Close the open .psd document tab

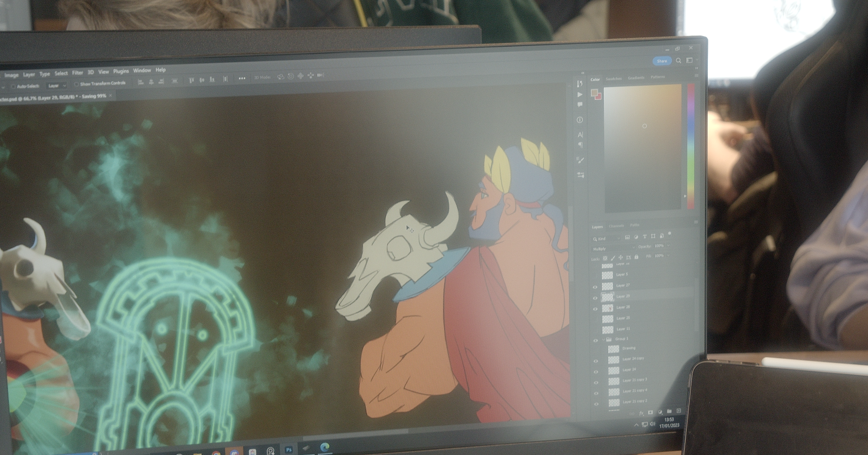[111, 96]
